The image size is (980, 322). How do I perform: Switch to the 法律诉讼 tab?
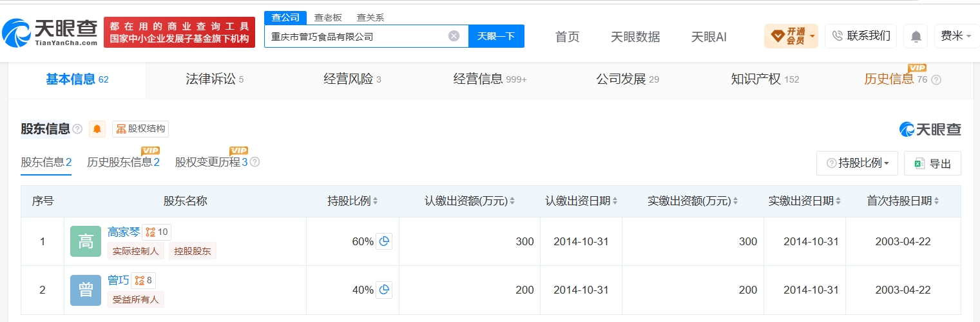point(215,79)
